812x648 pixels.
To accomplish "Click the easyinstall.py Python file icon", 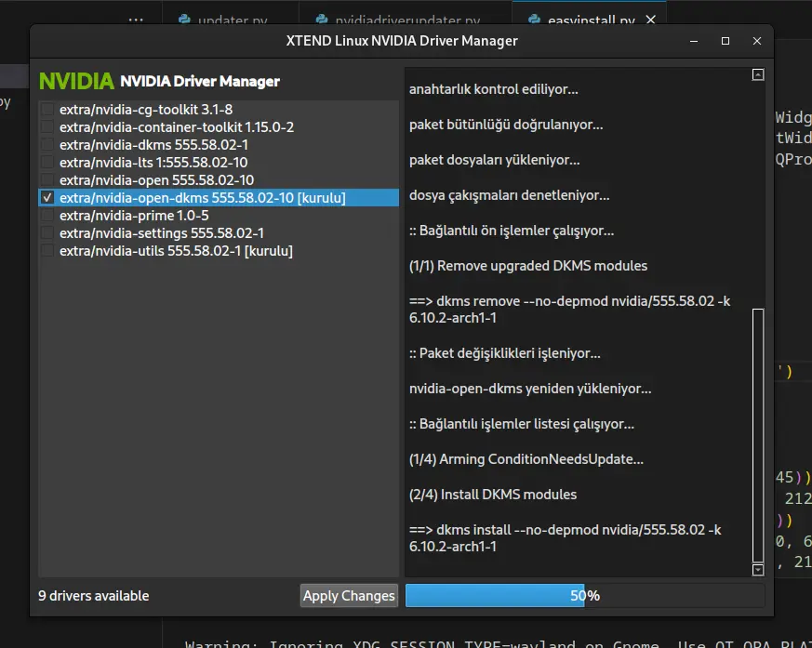I will coord(535,20).
